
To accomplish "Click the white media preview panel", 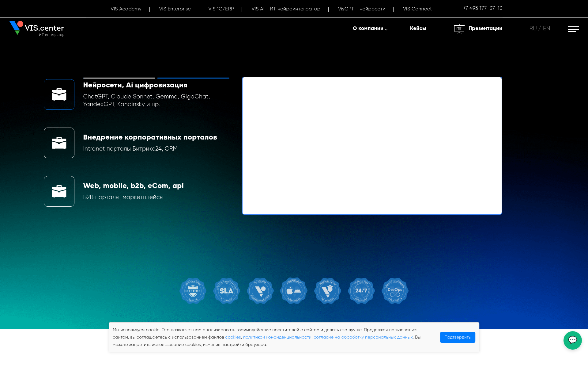I will click(372, 146).
